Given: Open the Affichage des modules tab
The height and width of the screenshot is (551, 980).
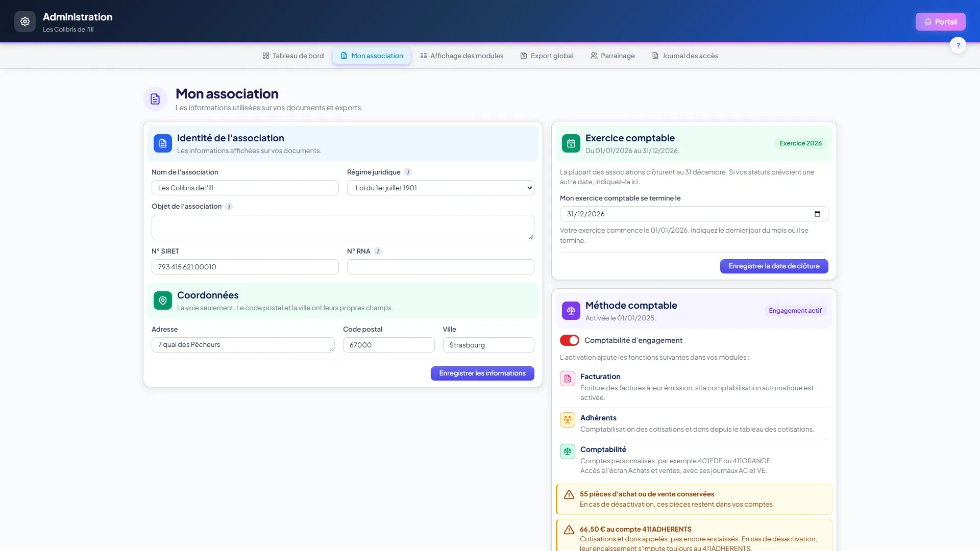Looking at the screenshot, I should (462, 56).
